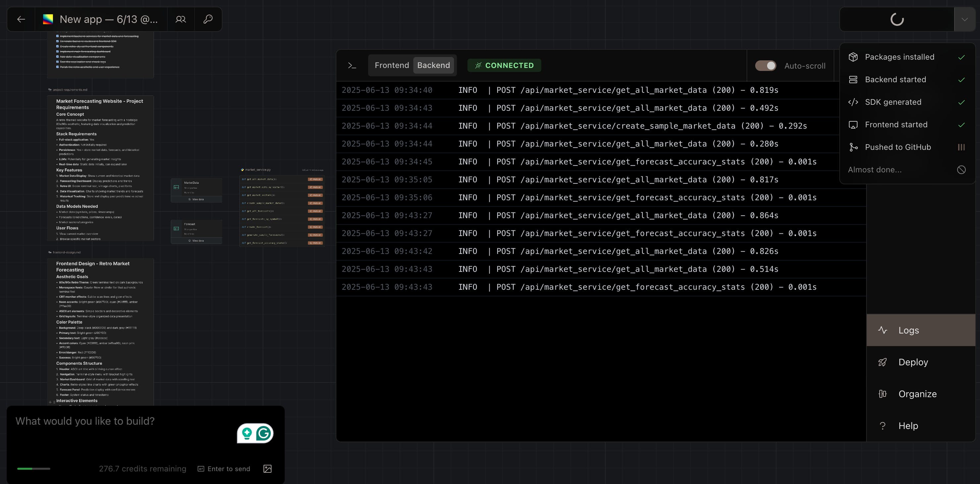Click the attach image icon
This screenshot has height=484, width=980.
(268, 469)
